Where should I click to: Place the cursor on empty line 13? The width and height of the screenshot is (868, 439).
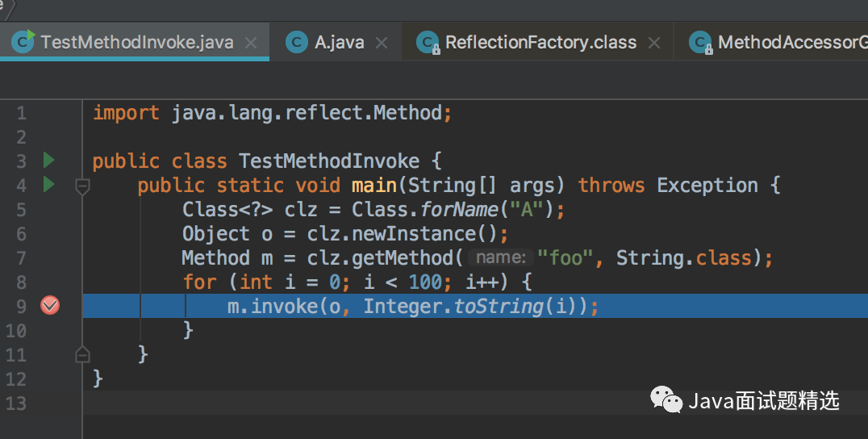pyautogui.click(x=475, y=403)
